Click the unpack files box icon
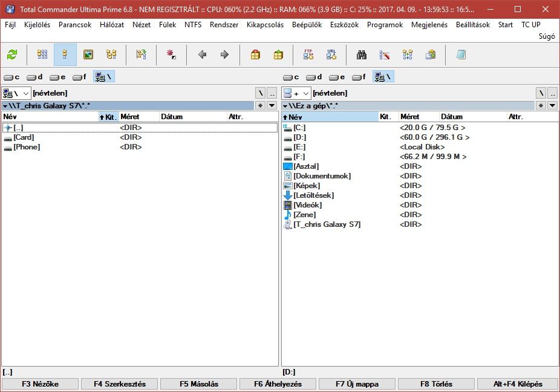Image resolution: width=560 pixels, height=392 pixels. pyautogui.click(x=278, y=54)
